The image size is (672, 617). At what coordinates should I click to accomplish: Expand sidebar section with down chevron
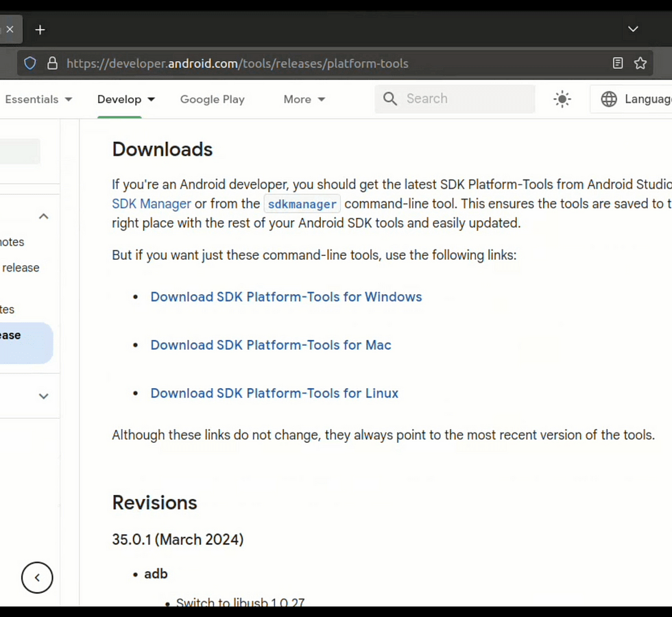(43, 396)
